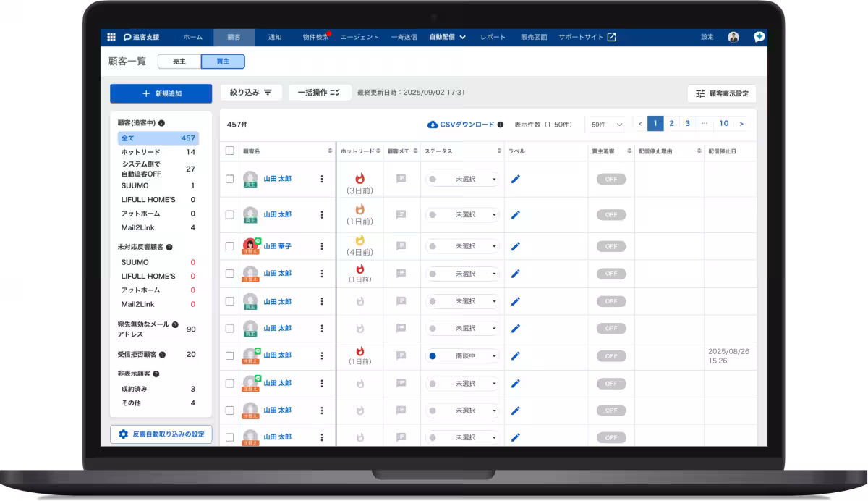Click the hot lead flame icon in first row

(x=360, y=177)
